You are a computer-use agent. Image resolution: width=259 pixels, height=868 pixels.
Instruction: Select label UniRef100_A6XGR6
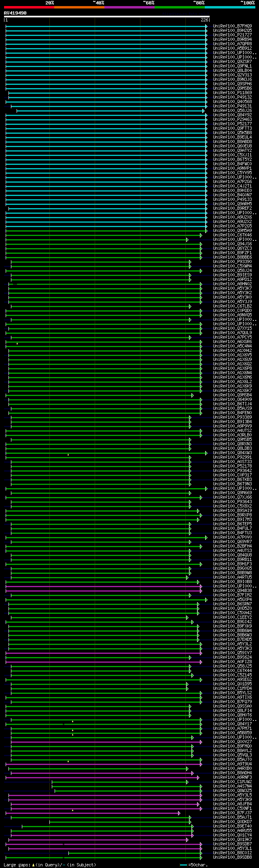[x=232, y=341]
